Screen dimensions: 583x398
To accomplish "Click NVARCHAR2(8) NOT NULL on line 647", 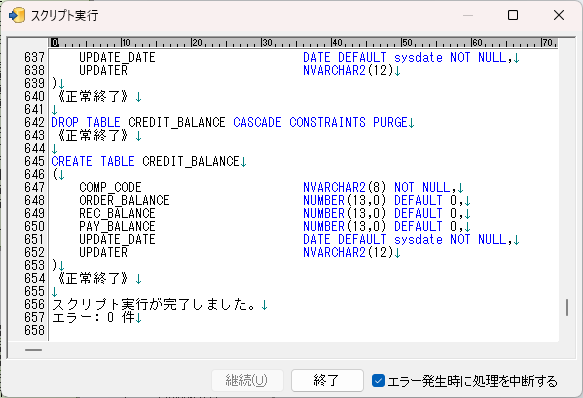I will [377, 187].
